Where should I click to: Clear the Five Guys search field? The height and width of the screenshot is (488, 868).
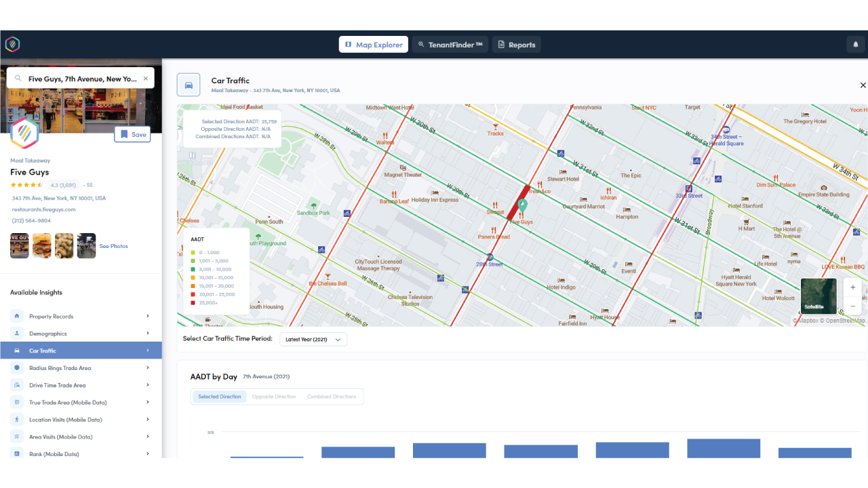point(145,79)
